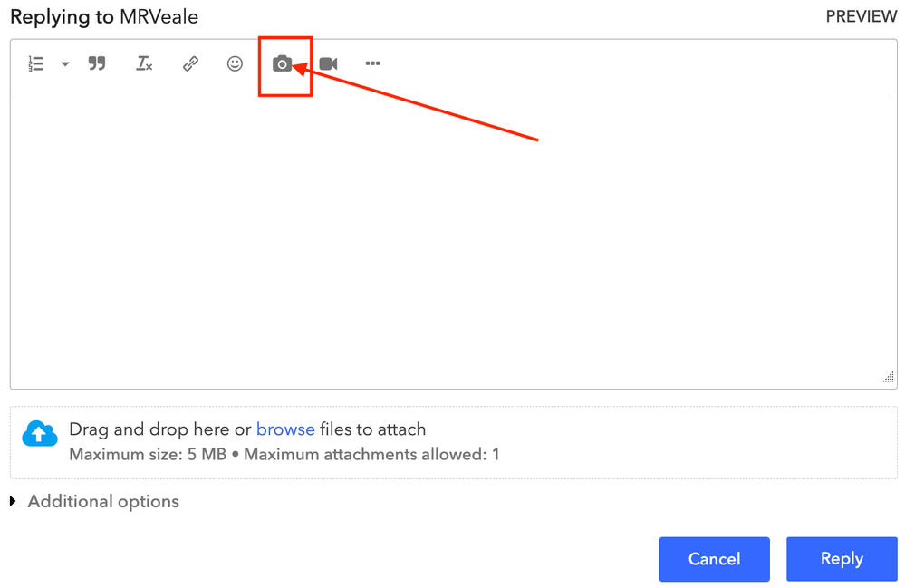Submit with the Reply button
The width and height of the screenshot is (905, 588).
(842, 559)
